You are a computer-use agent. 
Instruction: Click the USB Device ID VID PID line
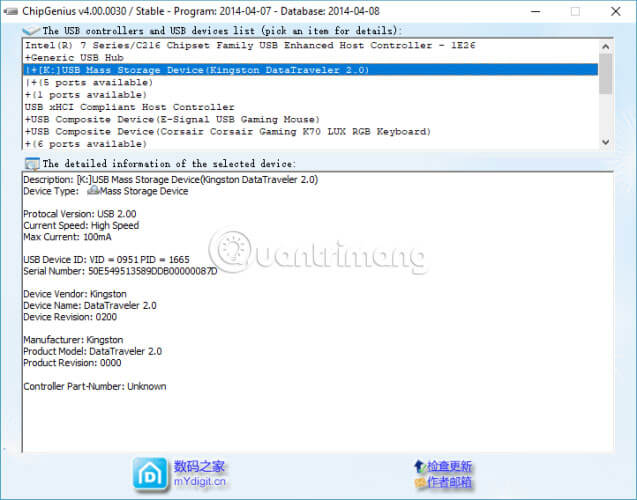pos(106,259)
